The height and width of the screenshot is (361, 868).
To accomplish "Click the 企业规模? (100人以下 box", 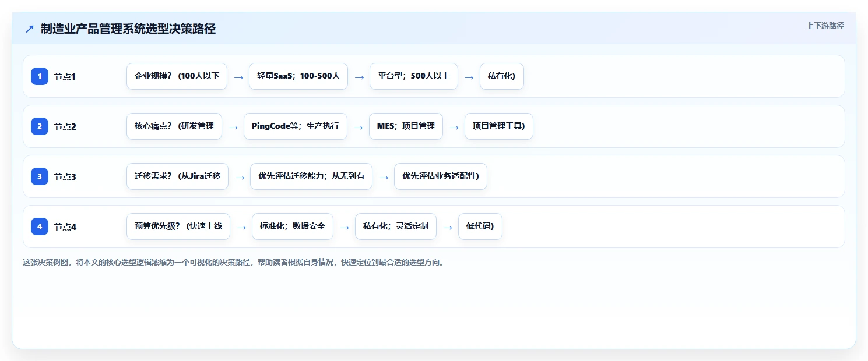I will coord(177,76).
